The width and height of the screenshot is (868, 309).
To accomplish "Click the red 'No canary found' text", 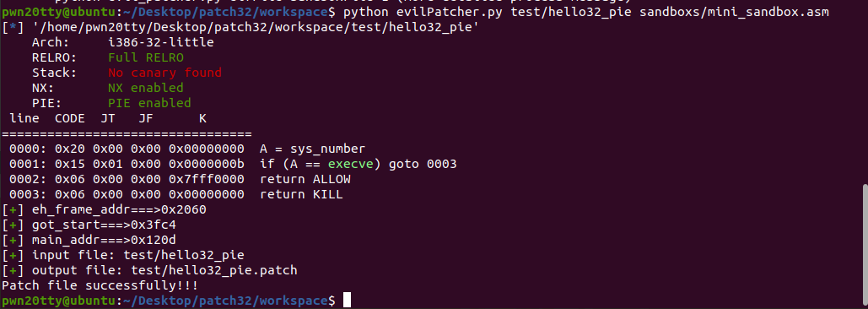I will [165, 73].
